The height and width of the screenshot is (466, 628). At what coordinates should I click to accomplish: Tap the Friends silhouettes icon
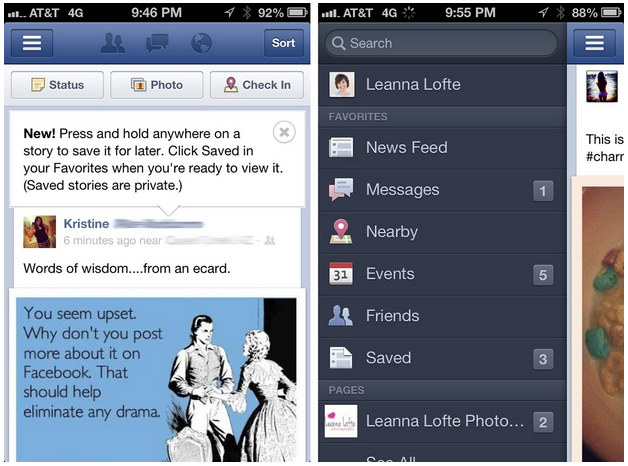(341, 315)
